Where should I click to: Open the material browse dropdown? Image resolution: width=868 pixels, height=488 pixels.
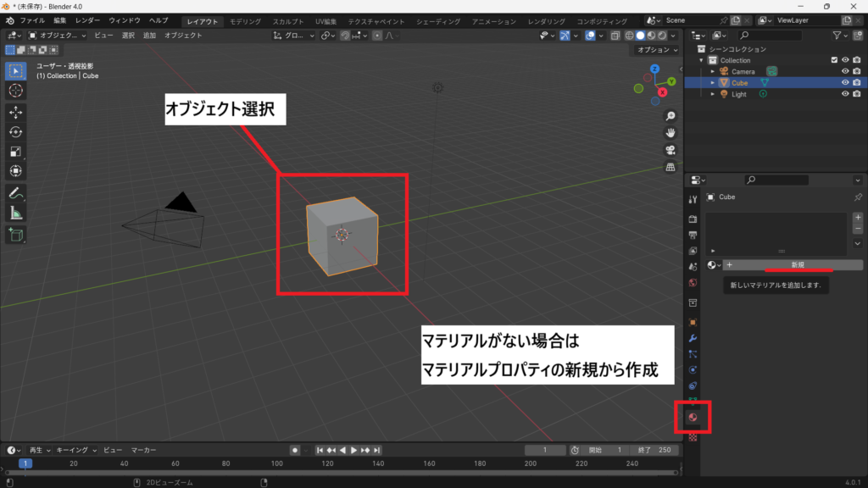(714, 265)
